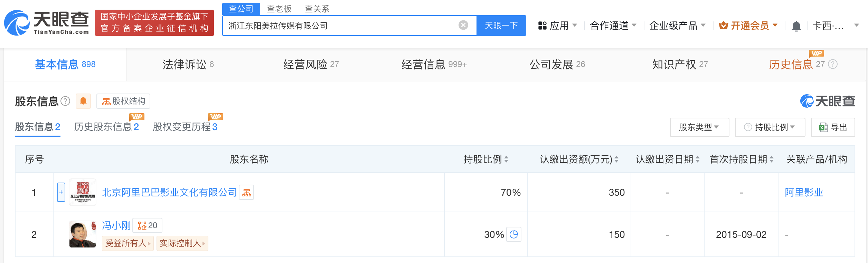Open the 企业级产品 dropdown

tap(677, 26)
